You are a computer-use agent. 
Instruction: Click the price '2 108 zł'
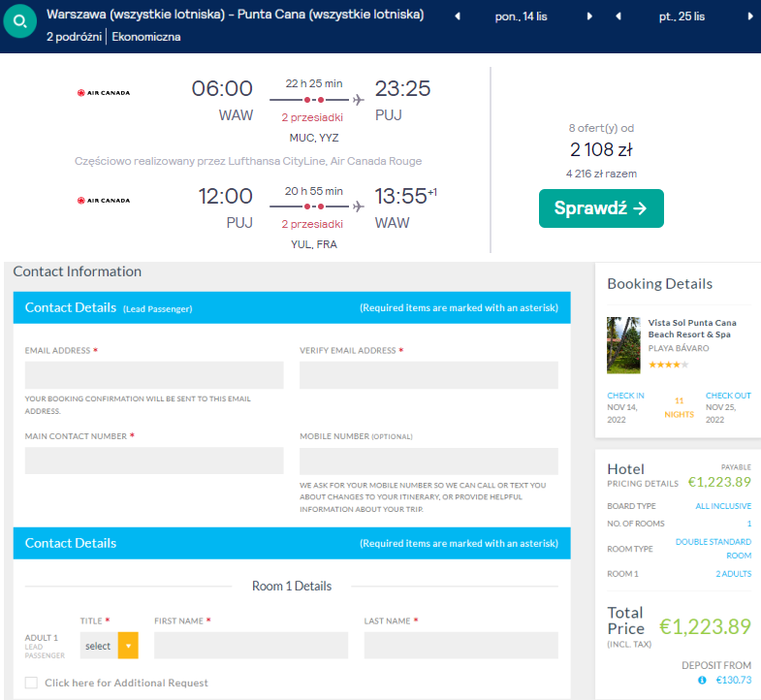[601, 150]
